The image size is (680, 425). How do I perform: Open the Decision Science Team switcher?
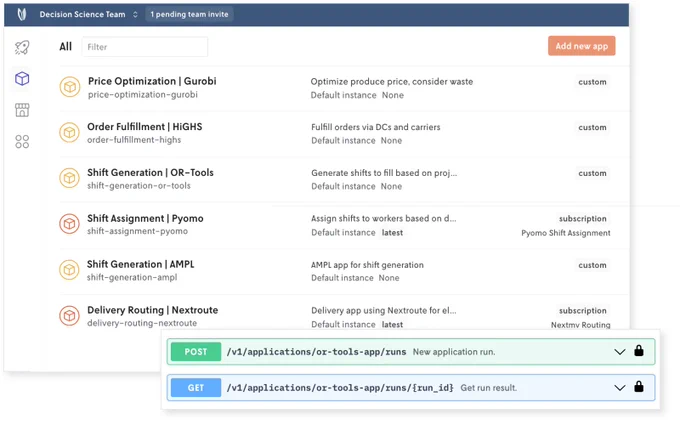click(x=88, y=14)
